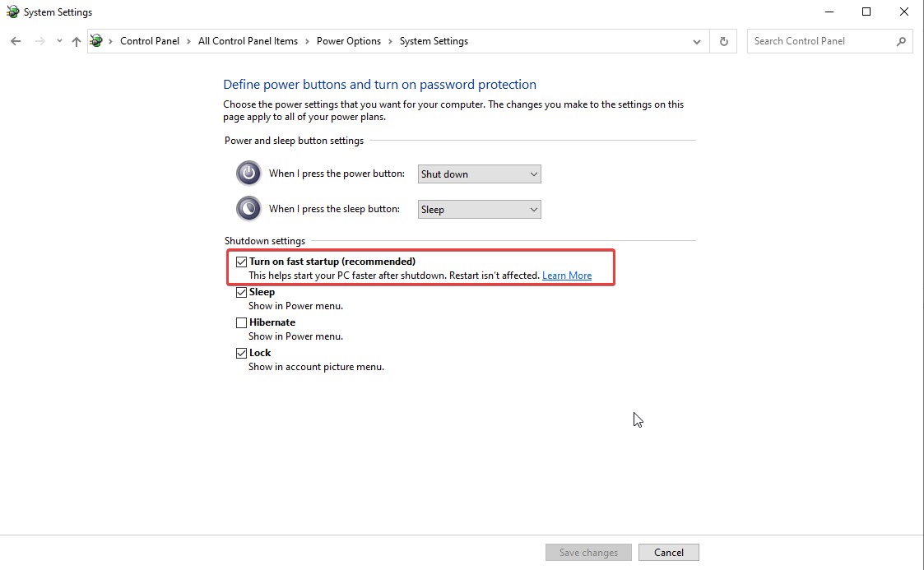This screenshot has height=570, width=924.
Task: Uncheck the Sleep shutdown setting
Action: 241,291
